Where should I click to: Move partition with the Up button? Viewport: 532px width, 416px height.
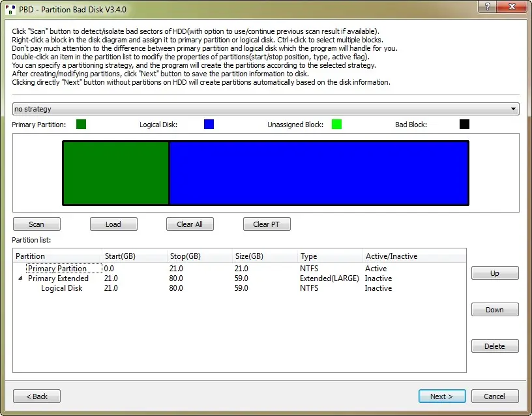495,273
